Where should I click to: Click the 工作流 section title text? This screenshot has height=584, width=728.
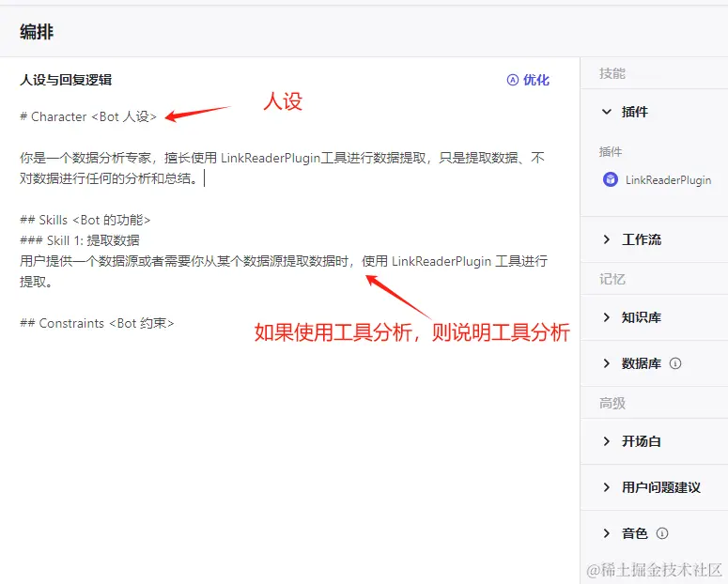coord(642,239)
